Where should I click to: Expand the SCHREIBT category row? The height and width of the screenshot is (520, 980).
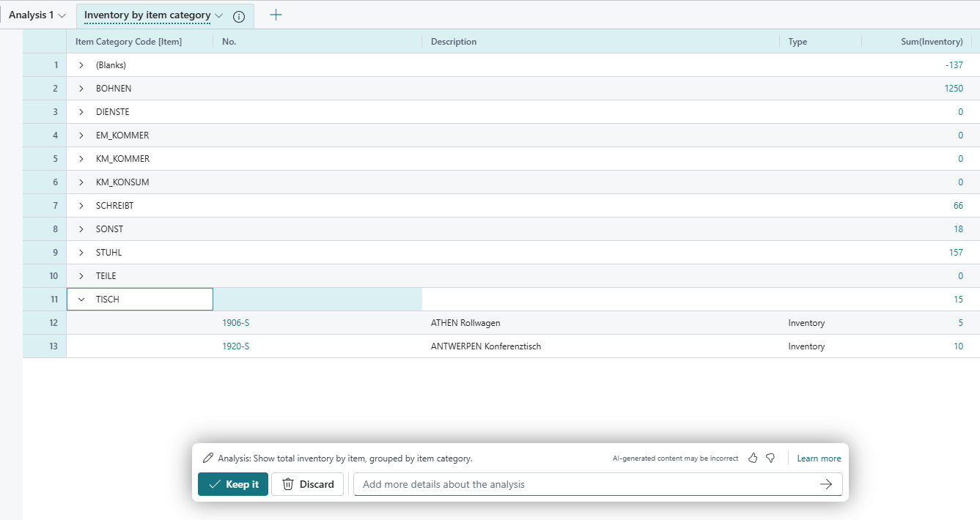(x=81, y=206)
